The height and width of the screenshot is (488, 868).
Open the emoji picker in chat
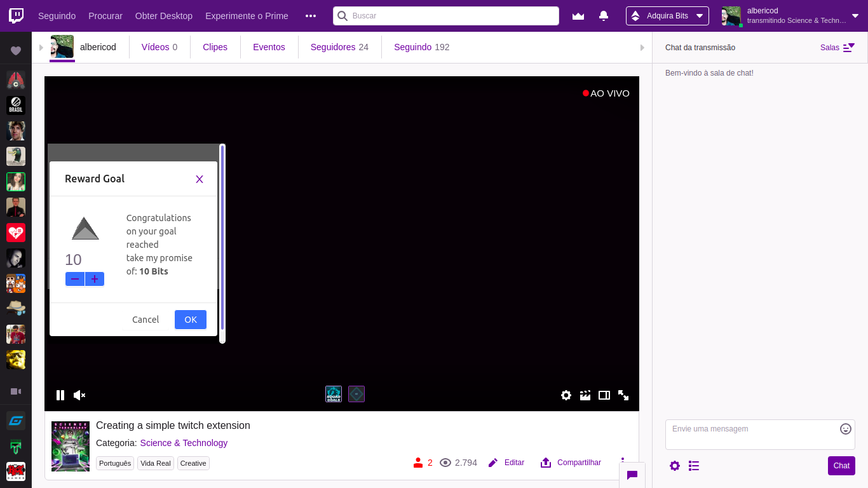pos(846,429)
